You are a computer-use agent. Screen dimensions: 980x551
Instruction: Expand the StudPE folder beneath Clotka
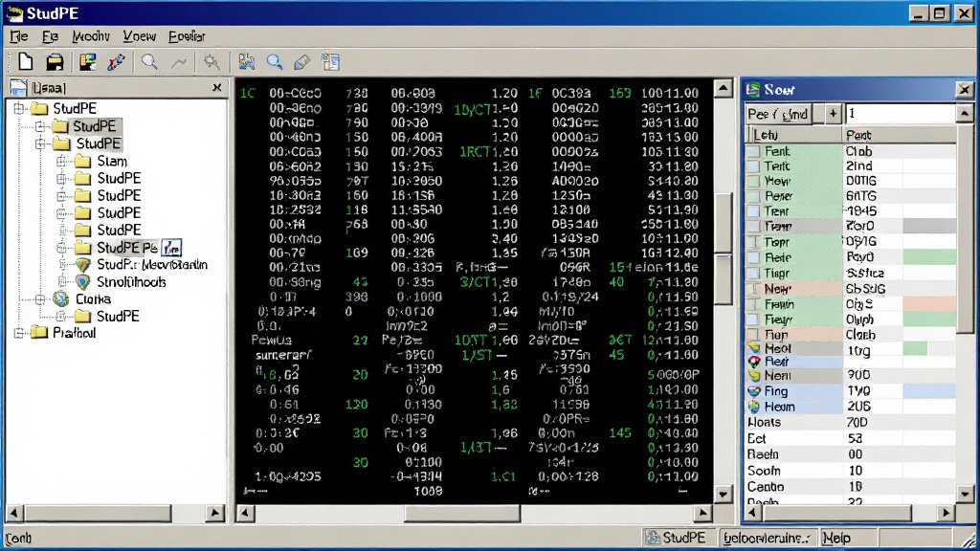(61, 317)
